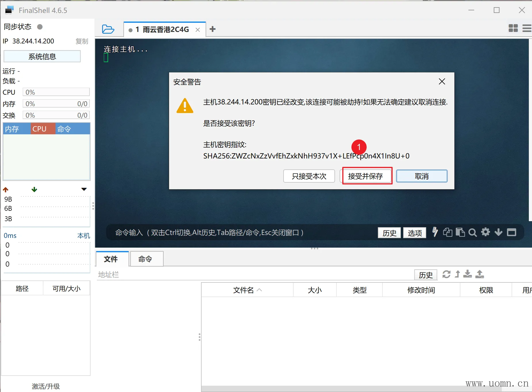The image size is (532, 392).
Task: Switch to the 命令 bottom tab
Action: [145, 259]
